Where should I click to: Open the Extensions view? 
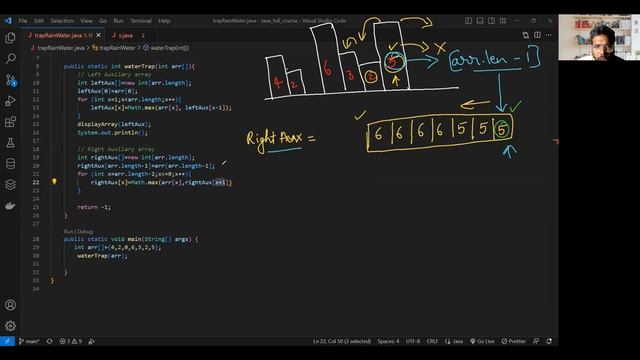[10, 122]
